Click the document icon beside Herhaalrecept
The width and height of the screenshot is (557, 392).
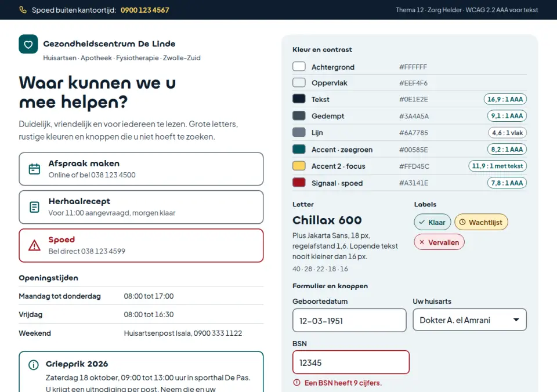34,207
